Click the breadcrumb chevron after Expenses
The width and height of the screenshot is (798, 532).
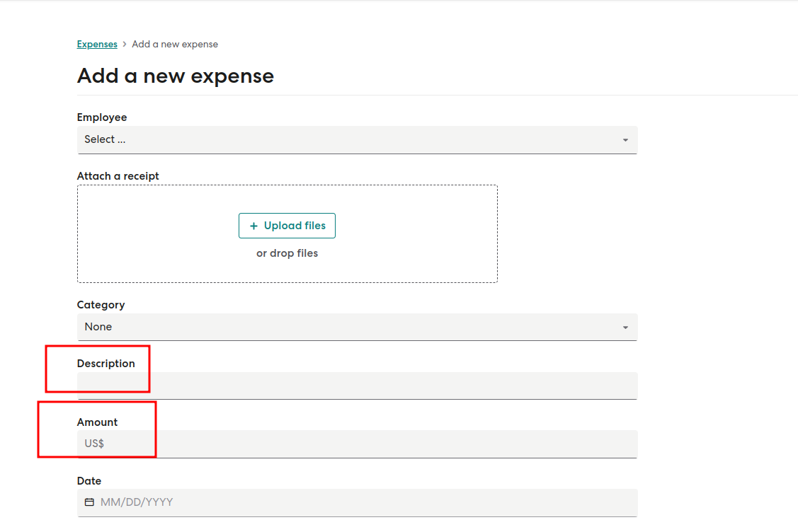click(x=124, y=45)
